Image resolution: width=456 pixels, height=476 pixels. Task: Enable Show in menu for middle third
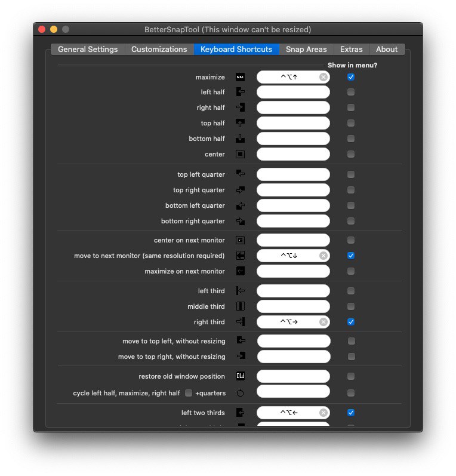(x=351, y=306)
